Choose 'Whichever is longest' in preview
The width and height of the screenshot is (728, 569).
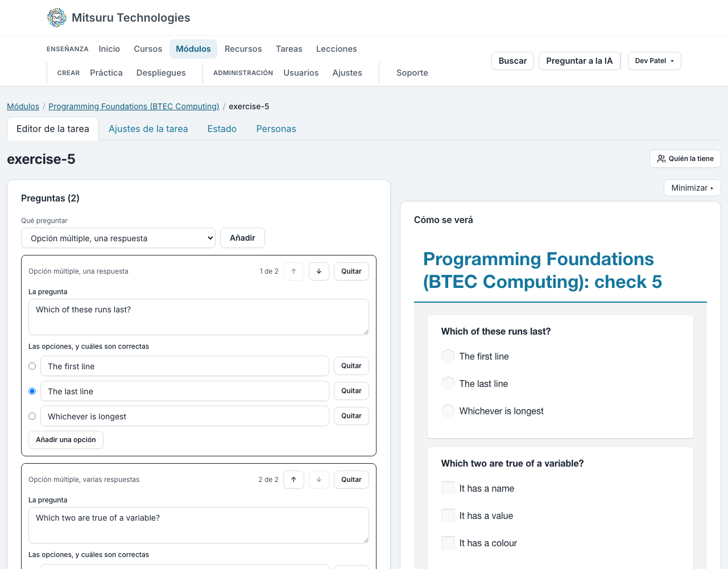(448, 411)
